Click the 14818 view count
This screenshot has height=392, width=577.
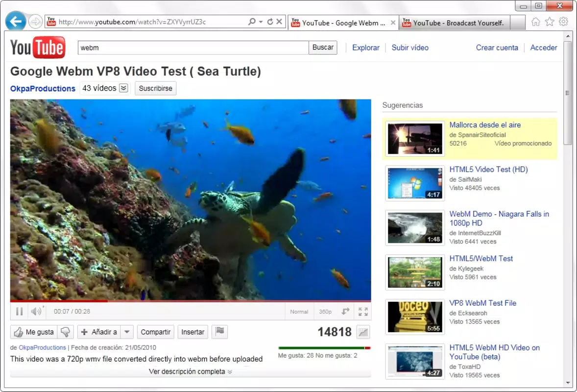coord(335,332)
